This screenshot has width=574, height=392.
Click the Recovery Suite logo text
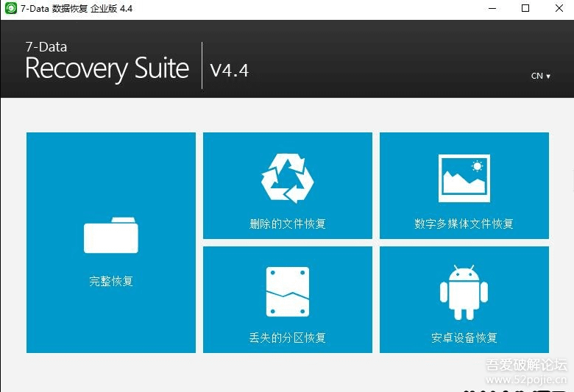[107, 68]
